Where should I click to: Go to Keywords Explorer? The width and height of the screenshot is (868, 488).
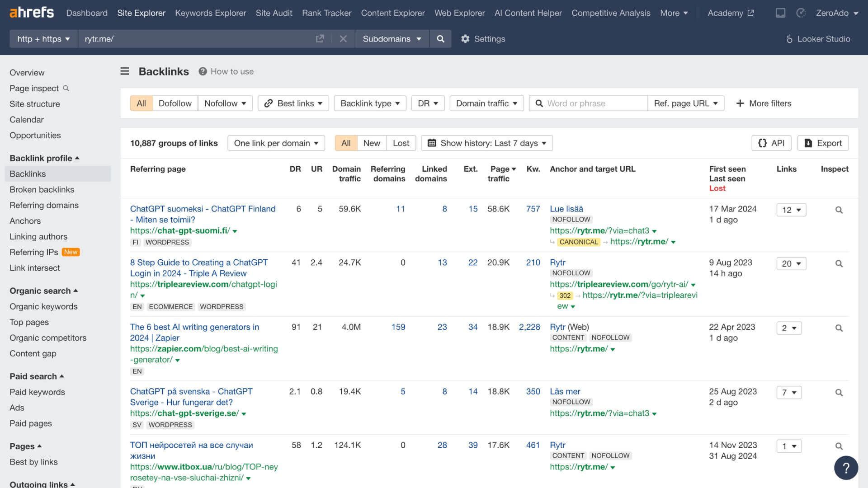tap(211, 13)
